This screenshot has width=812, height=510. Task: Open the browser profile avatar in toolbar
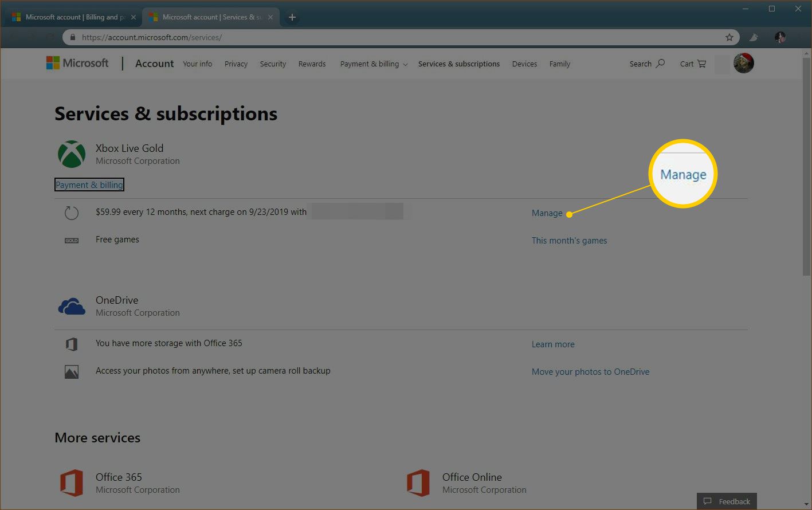pyautogui.click(x=780, y=37)
